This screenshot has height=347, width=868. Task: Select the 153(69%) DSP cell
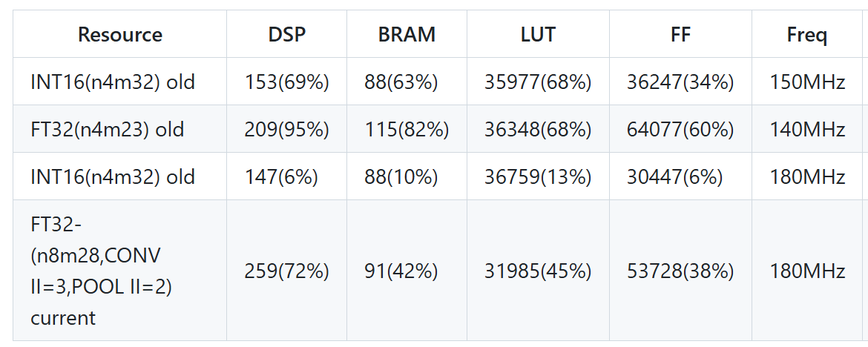(286, 82)
